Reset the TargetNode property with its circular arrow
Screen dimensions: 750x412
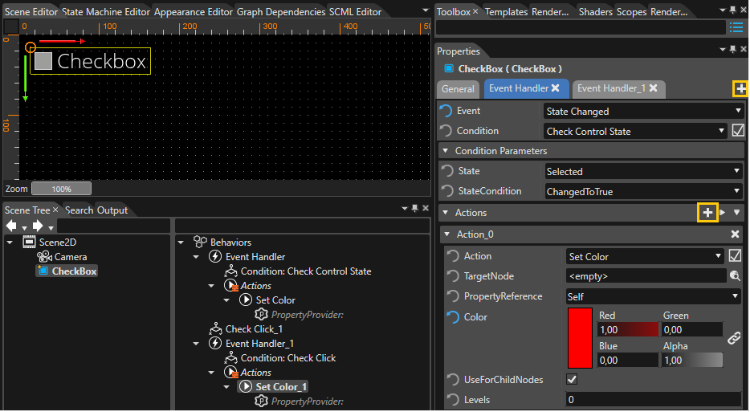point(452,277)
